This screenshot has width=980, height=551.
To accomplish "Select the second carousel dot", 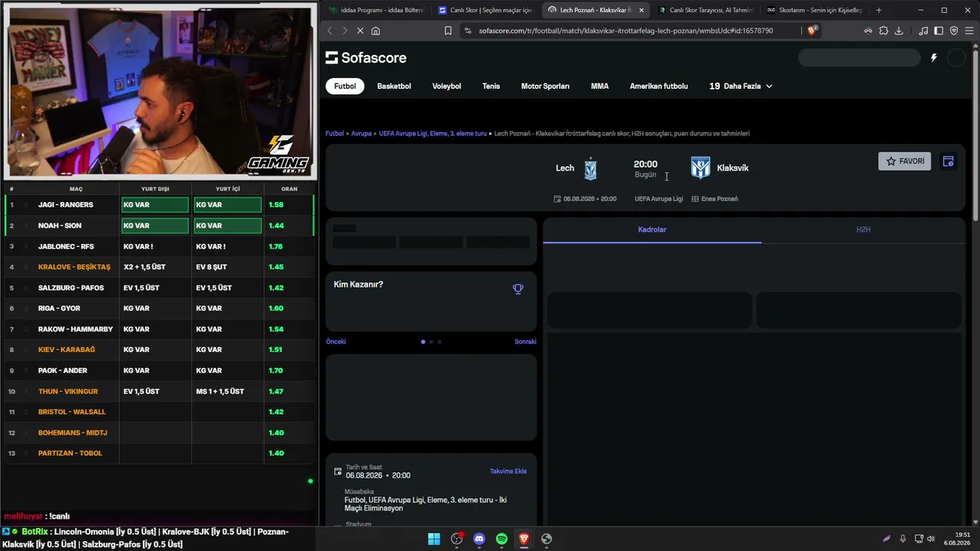I will 431,342.
